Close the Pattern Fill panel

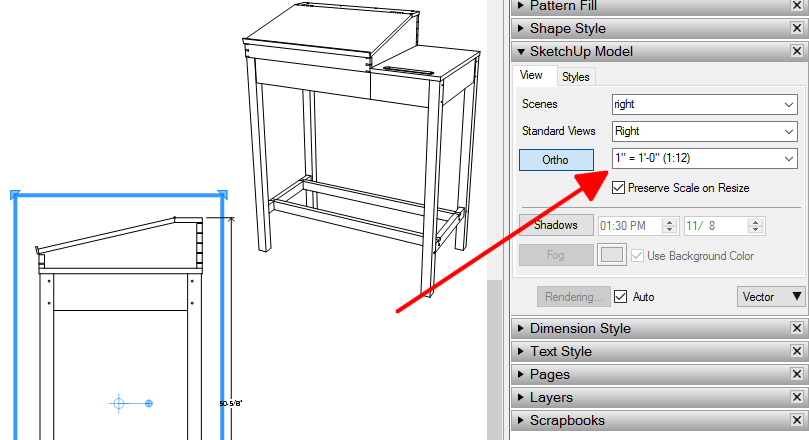797,6
